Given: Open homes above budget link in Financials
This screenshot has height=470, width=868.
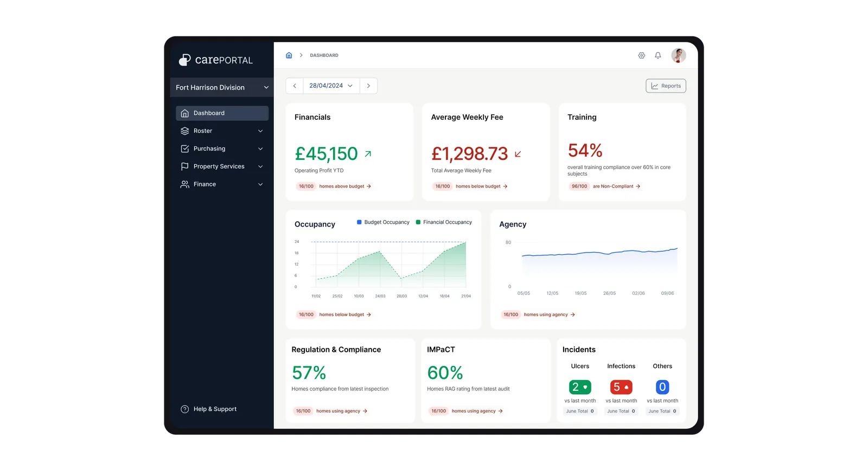Looking at the screenshot, I should click(x=345, y=186).
